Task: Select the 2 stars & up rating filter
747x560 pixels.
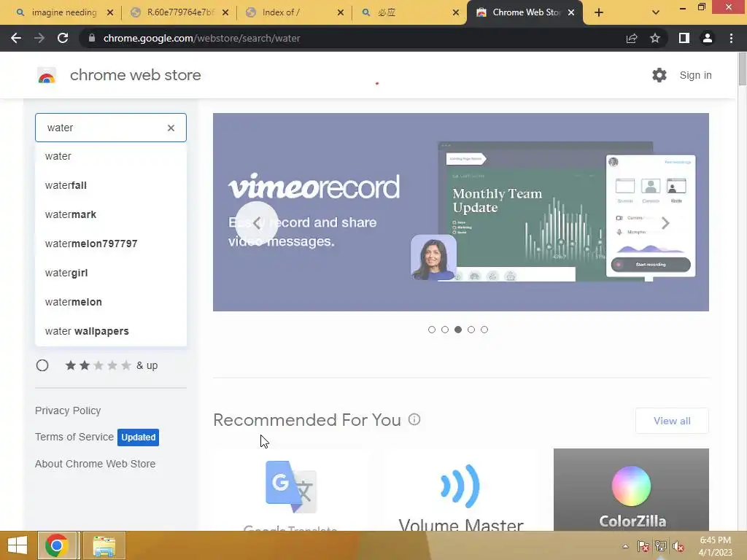Action: pyautogui.click(x=42, y=365)
